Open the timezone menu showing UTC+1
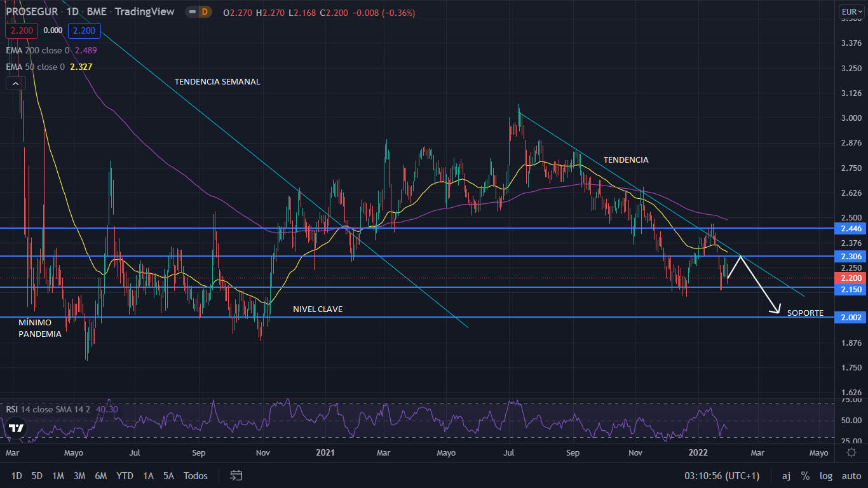This screenshot has width=868, height=488. (x=722, y=476)
